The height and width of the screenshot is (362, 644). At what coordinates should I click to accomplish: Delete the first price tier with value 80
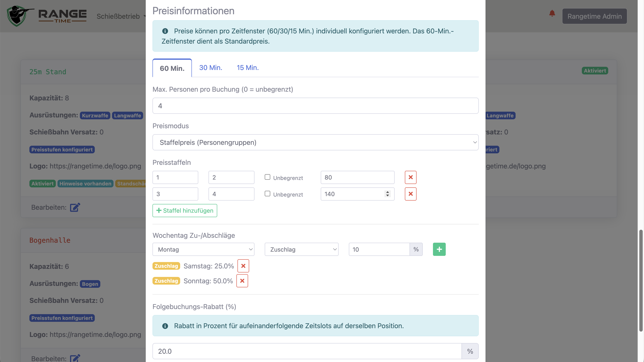[411, 177]
